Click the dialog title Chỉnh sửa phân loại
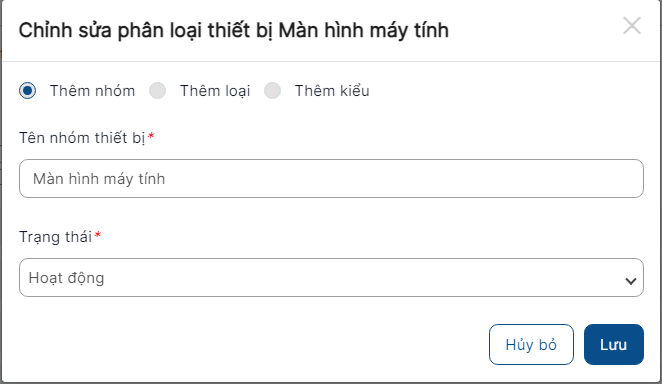 (x=233, y=30)
